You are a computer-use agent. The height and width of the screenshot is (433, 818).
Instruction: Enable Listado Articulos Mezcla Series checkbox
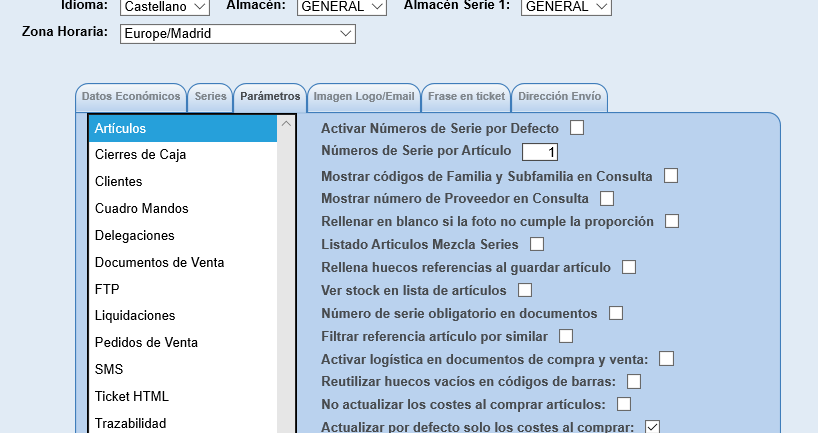537,244
